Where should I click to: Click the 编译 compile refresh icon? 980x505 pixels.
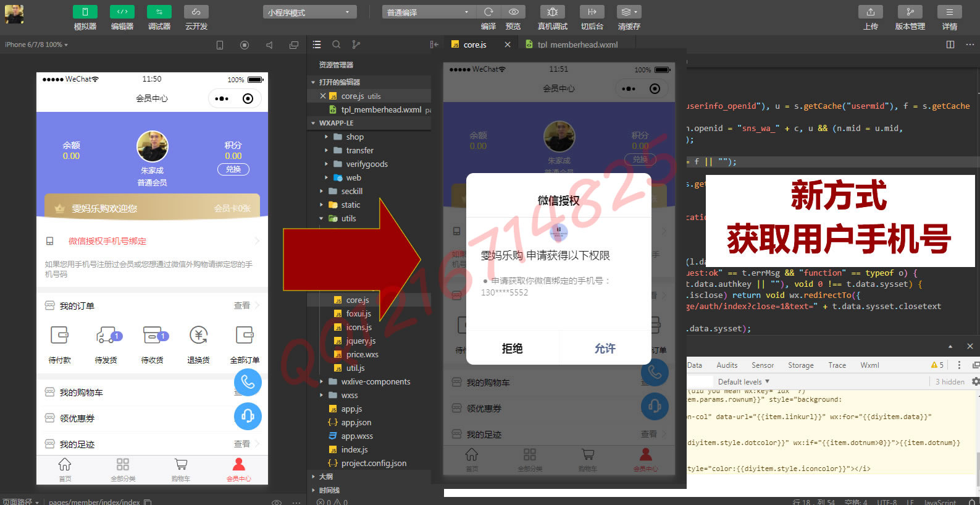pyautogui.click(x=488, y=12)
